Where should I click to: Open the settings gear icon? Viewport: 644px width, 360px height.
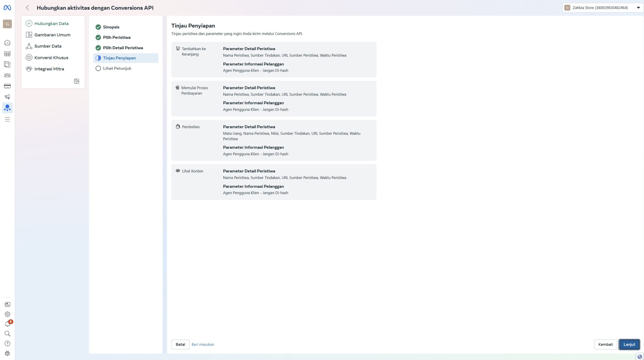pos(7,314)
